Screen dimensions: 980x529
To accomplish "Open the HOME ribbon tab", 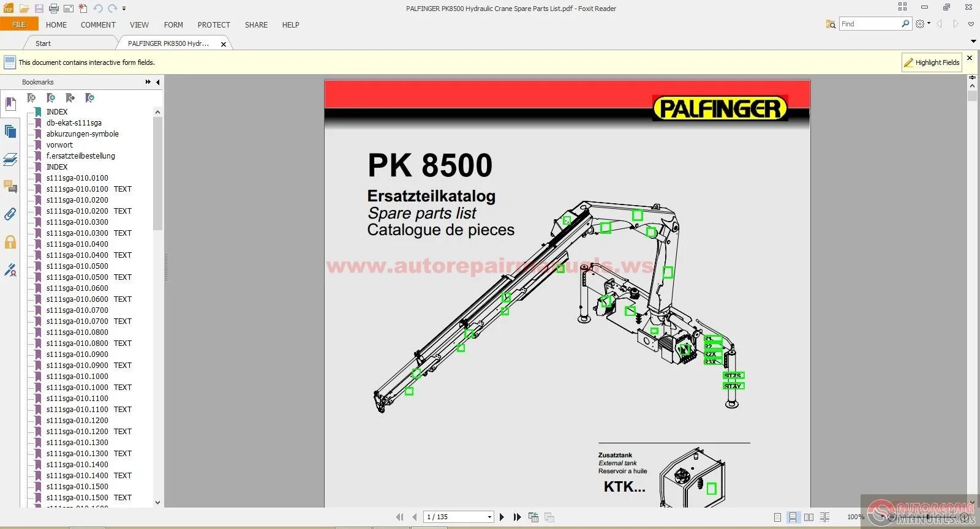I will click(56, 25).
